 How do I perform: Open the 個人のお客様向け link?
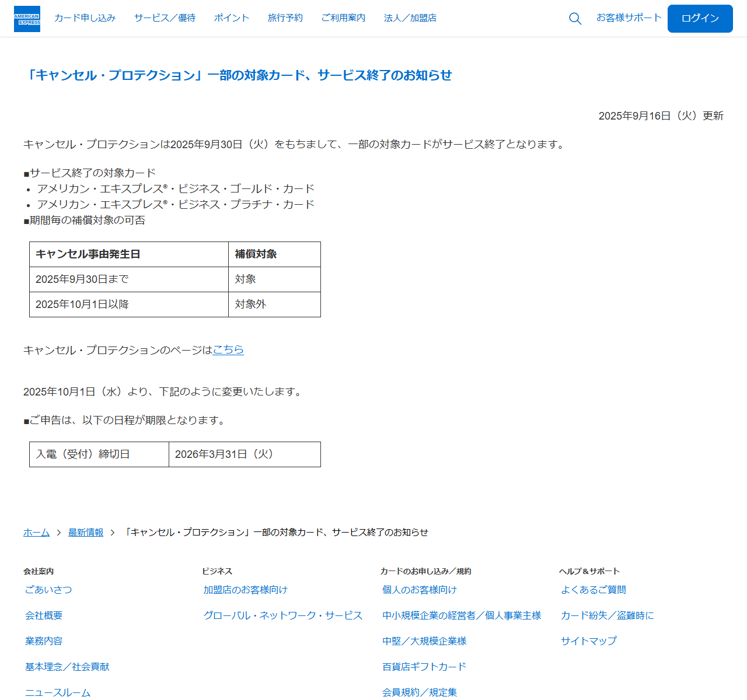point(420,590)
